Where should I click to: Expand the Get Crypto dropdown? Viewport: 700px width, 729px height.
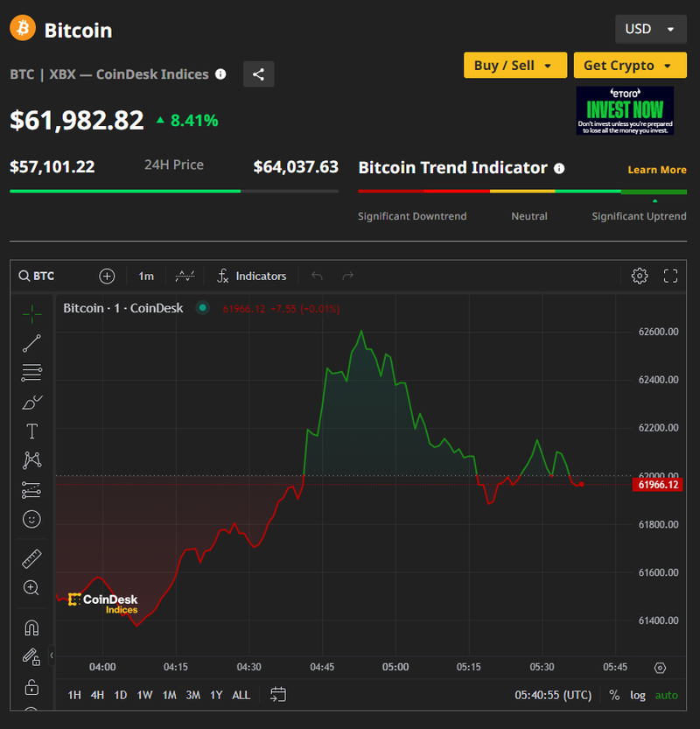point(628,66)
